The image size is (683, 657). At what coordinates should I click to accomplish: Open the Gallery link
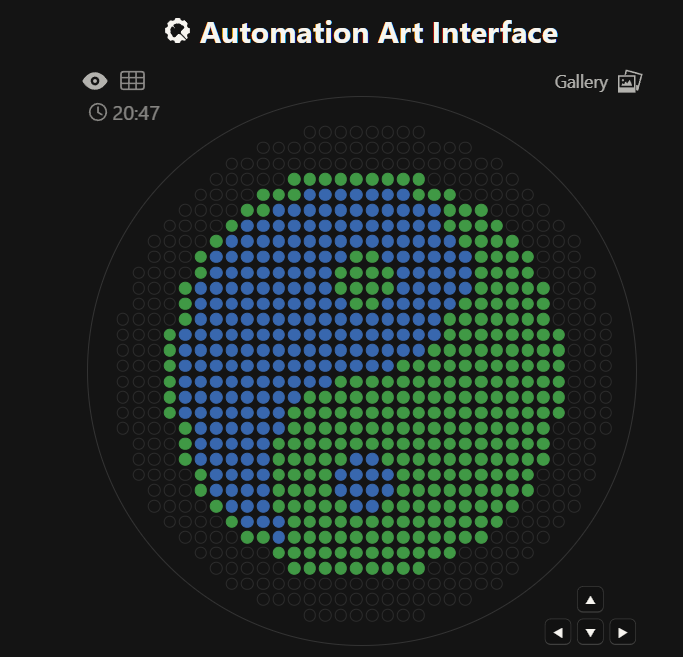pyautogui.click(x=581, y=82)
